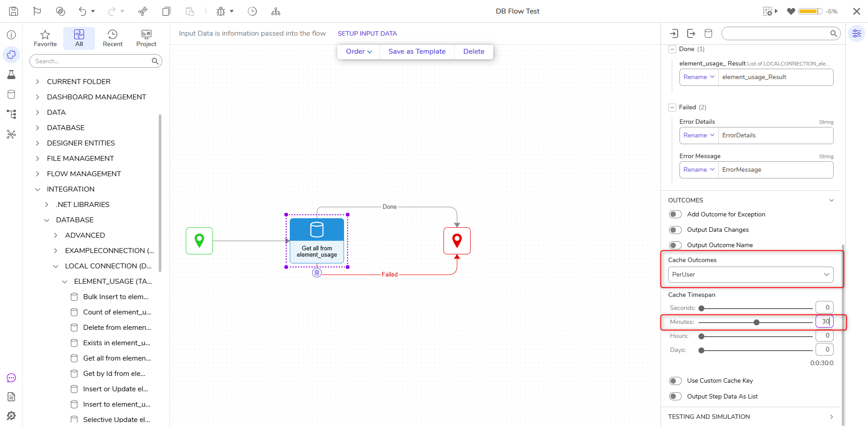The height and width of the screenshot is (427, 868).
Task: Click the Redo arrow icon
Action: click(112, 11)
